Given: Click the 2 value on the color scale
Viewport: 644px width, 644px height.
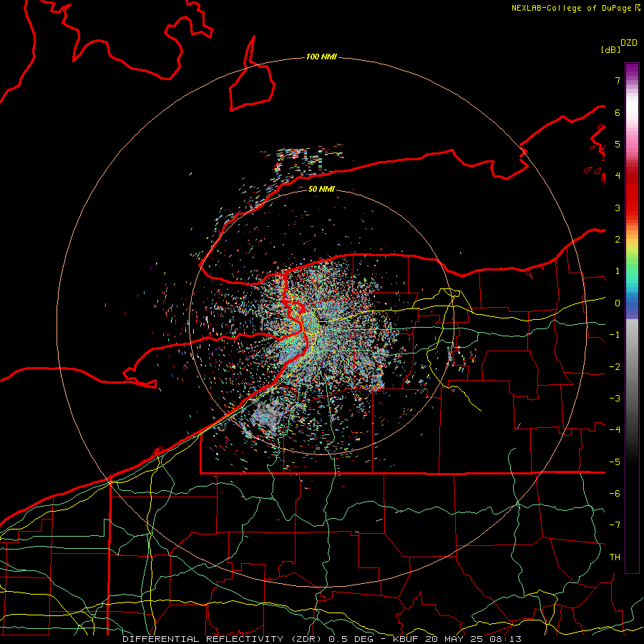Looking at the screenshot, I should (x=618, y=240).
